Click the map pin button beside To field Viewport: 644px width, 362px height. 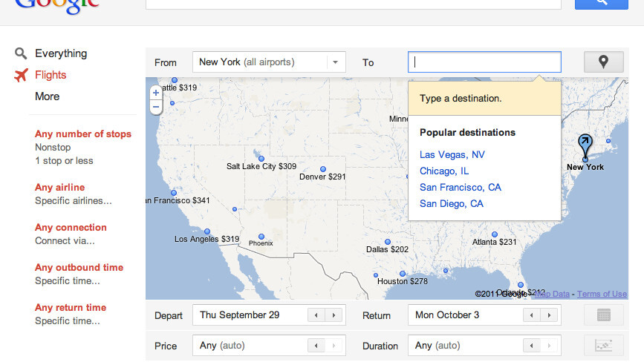pyautogui.click(x=603, y=62)
